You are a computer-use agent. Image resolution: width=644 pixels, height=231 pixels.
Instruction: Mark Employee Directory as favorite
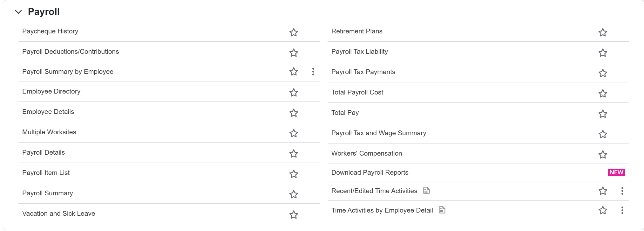[x=294, y=93]
